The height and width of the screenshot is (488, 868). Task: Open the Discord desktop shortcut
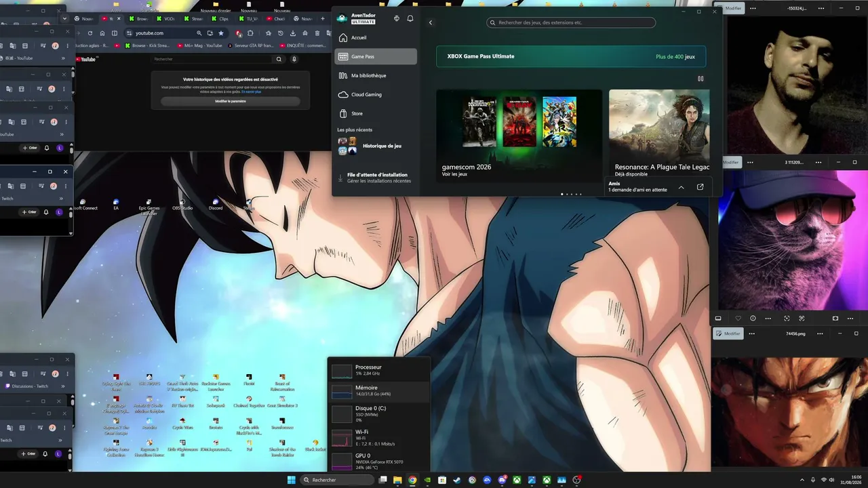(216, 204)
